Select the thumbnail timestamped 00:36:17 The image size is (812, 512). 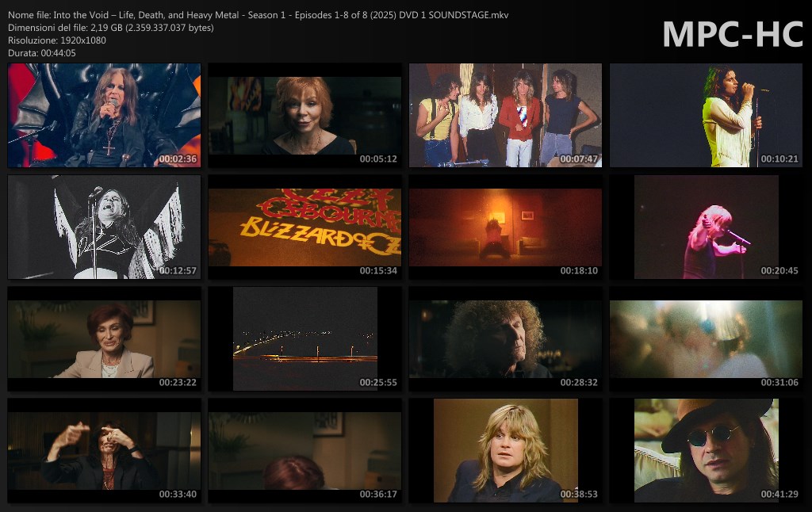tap(304, 451)
